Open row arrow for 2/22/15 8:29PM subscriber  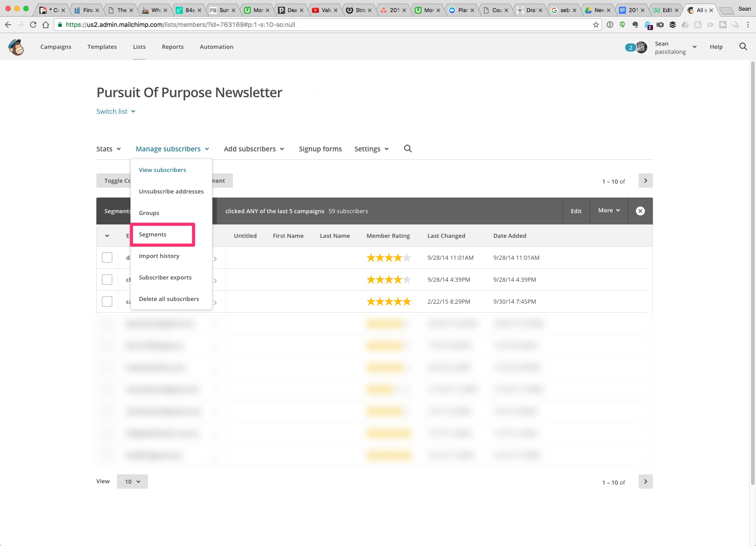(x=215, y=302)
